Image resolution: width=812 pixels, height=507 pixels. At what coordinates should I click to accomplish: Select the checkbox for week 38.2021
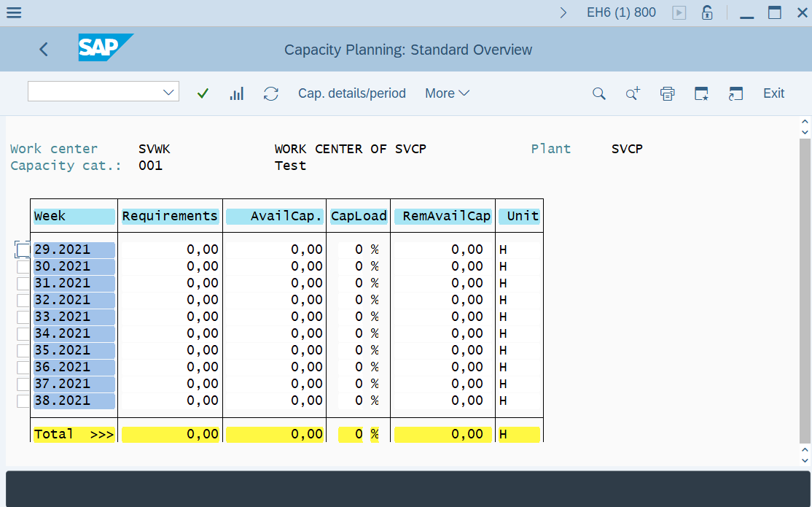coord(22,400)
